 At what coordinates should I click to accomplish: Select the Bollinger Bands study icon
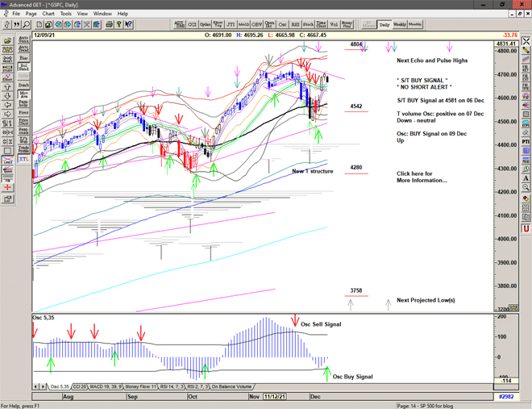tap(23, 69)
